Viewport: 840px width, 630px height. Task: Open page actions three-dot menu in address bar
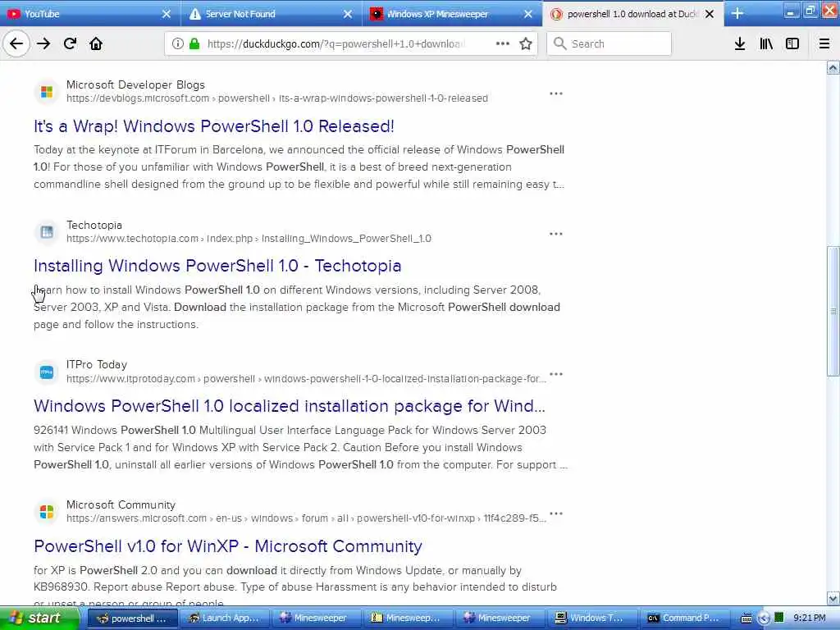(x=503, y=43)
